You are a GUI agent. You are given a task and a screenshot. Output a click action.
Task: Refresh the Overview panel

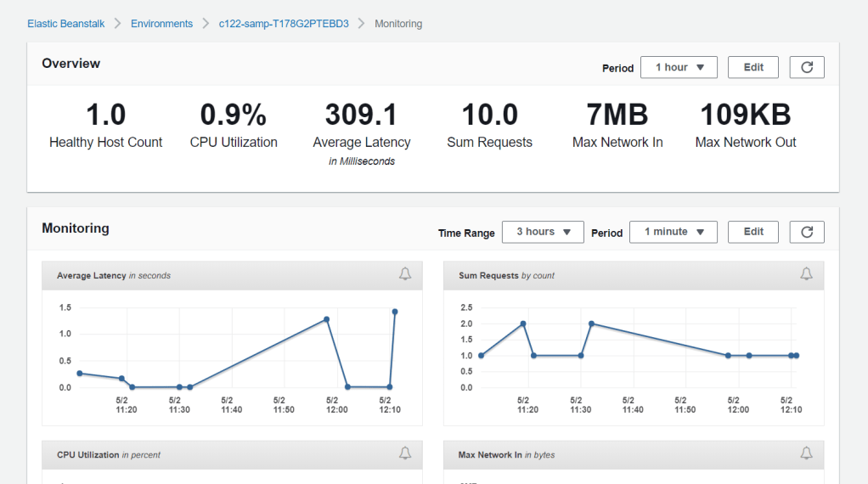point(806,68)
